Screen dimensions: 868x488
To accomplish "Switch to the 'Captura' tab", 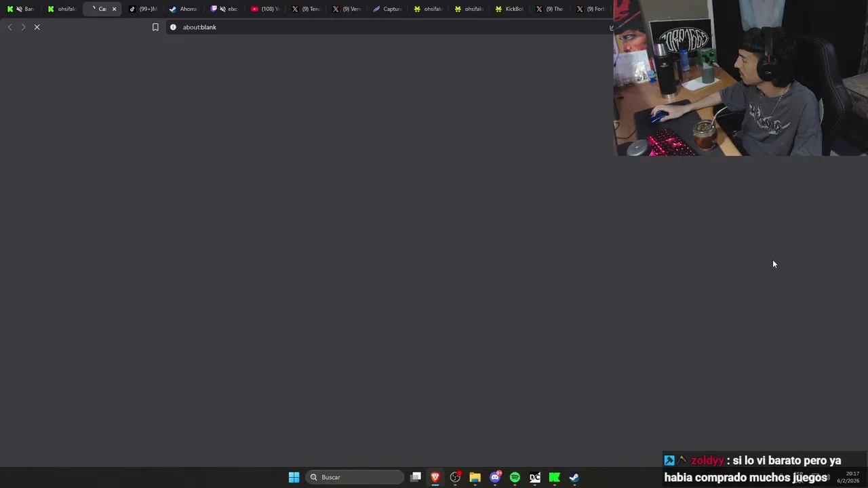I will pos(387,9).
